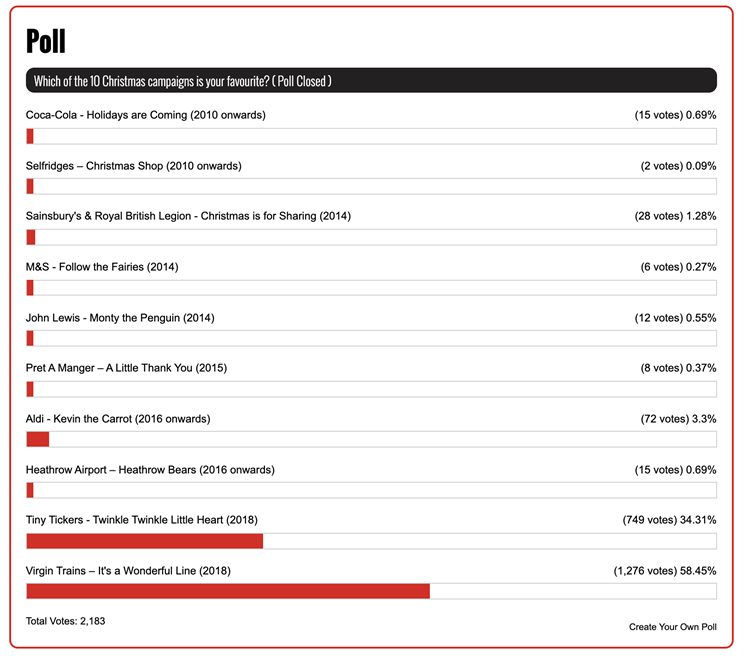Viewport: 743px width, 656px height.
Task: Click the Virgin Trains result progress bar
Action: point(371,591)
